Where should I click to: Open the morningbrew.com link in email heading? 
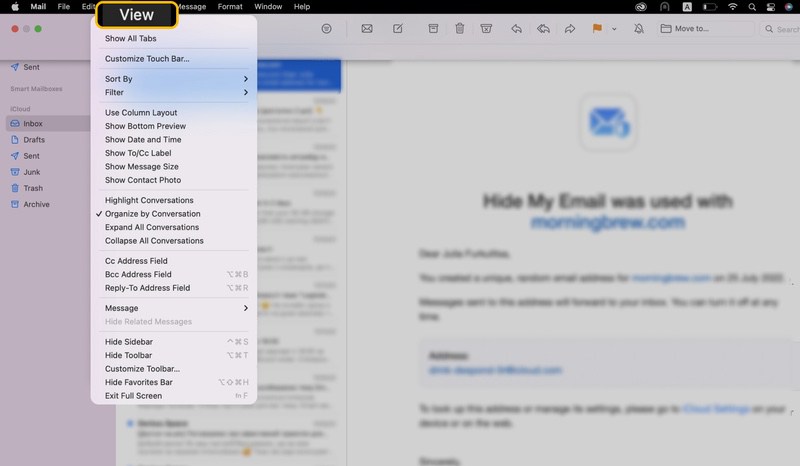pyautogui.click(x=608, y=223)
